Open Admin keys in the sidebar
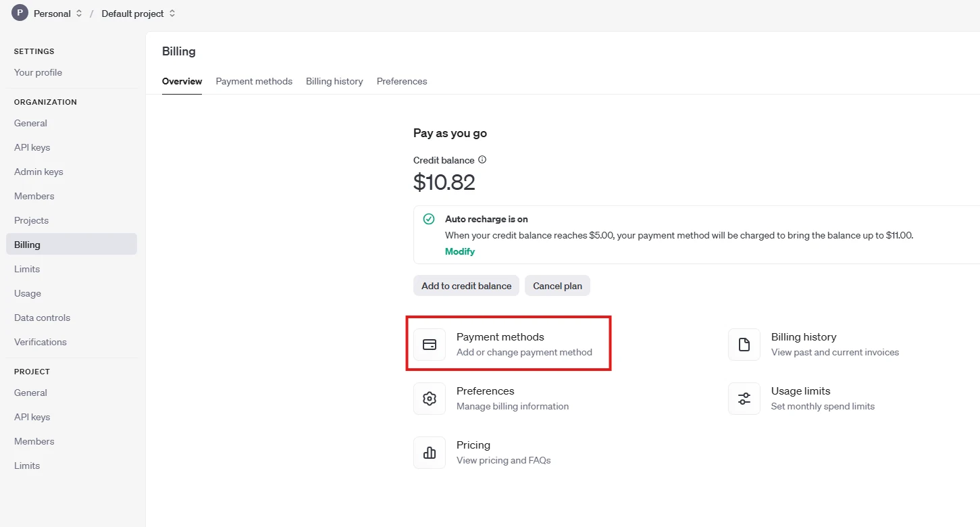The image size is (980, 527). [x=38, y=172]
